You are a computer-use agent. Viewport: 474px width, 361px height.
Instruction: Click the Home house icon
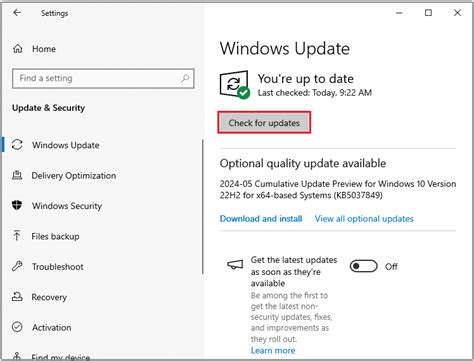(x=18, y=49)
